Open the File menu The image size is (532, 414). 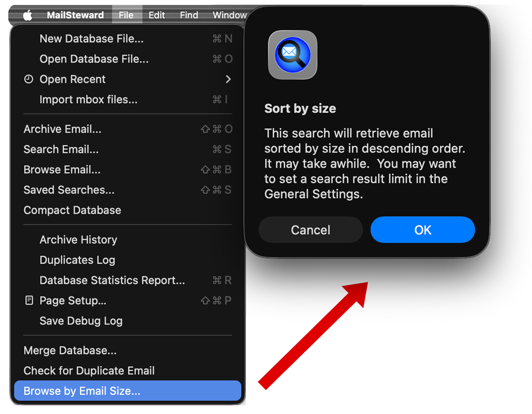coord(127,15)
